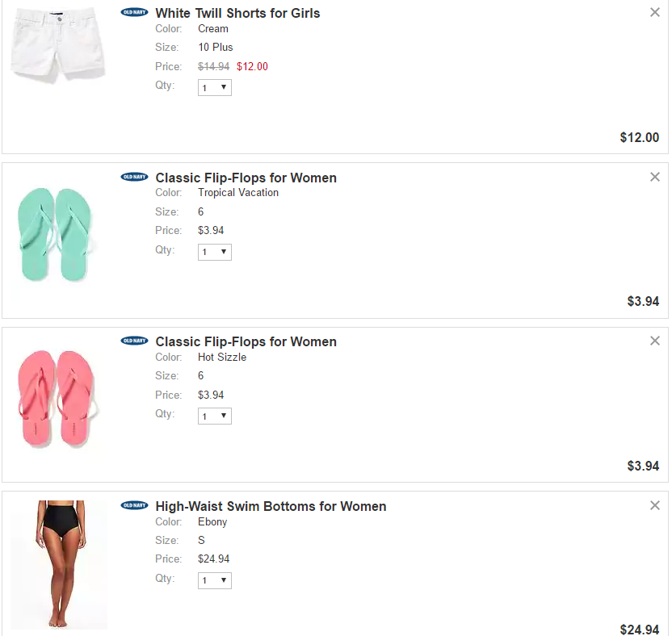Open quantity dropdown for Tropical Vacation flip-flops
672x636 pixels.
(215, 252)
